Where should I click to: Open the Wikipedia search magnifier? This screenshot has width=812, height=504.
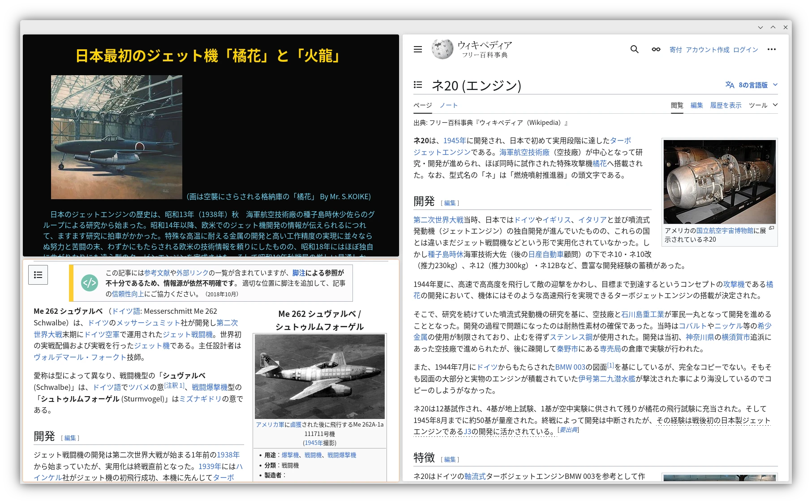coord(634,49)
